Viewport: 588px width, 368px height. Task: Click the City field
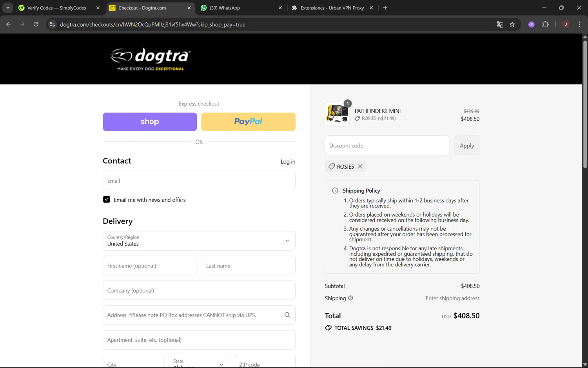click(133, 362)
